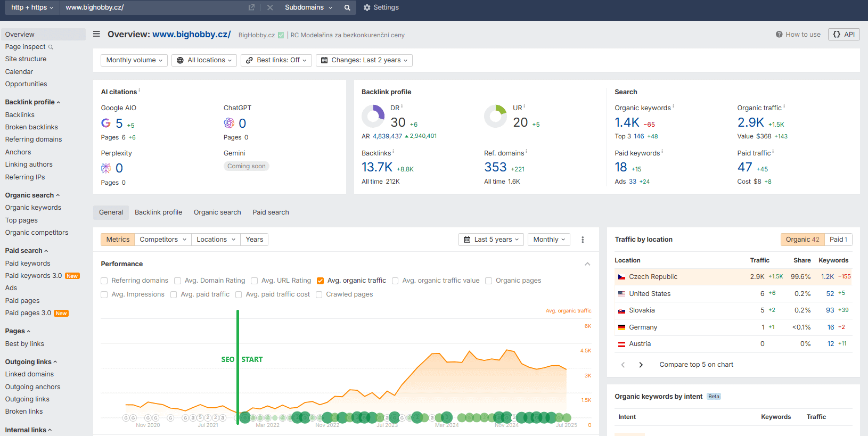Open Settings via the gear icon
This screenshot has height=436, width=868.
click(x=367, y=7)
